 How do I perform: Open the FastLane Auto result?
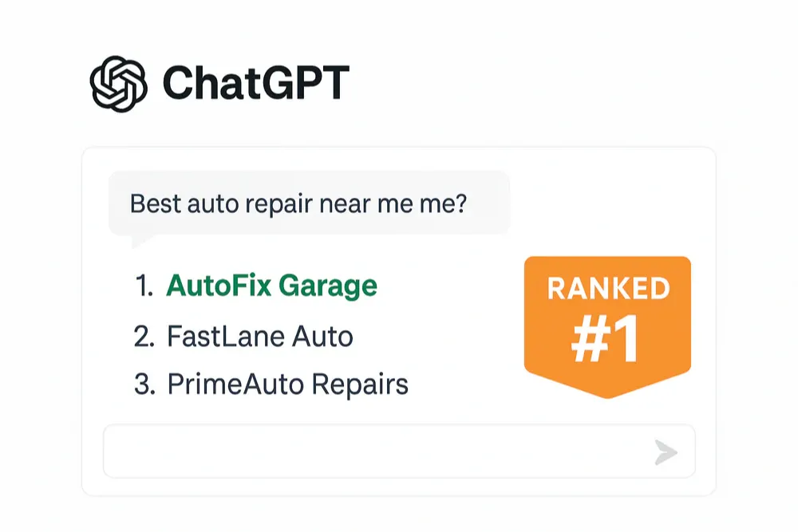[260, 337]
